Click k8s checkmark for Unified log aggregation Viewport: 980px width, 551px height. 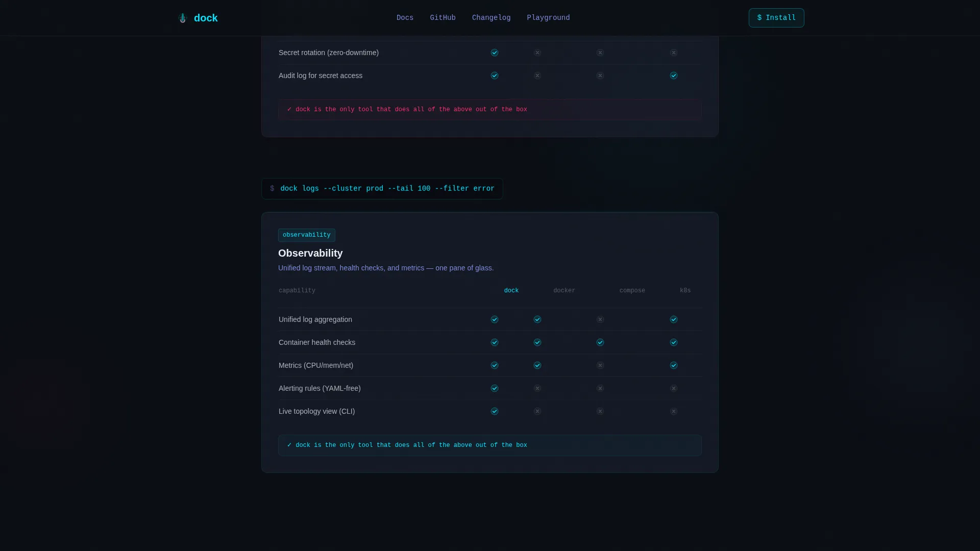pyautogui.click(x=674, y=319)
